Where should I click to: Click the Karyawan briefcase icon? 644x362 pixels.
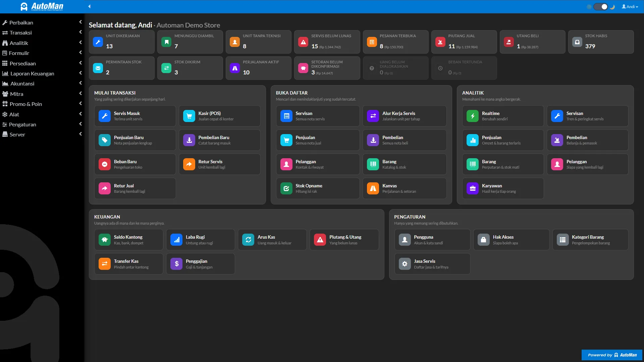pyautogui.click(x=473, y=188)
